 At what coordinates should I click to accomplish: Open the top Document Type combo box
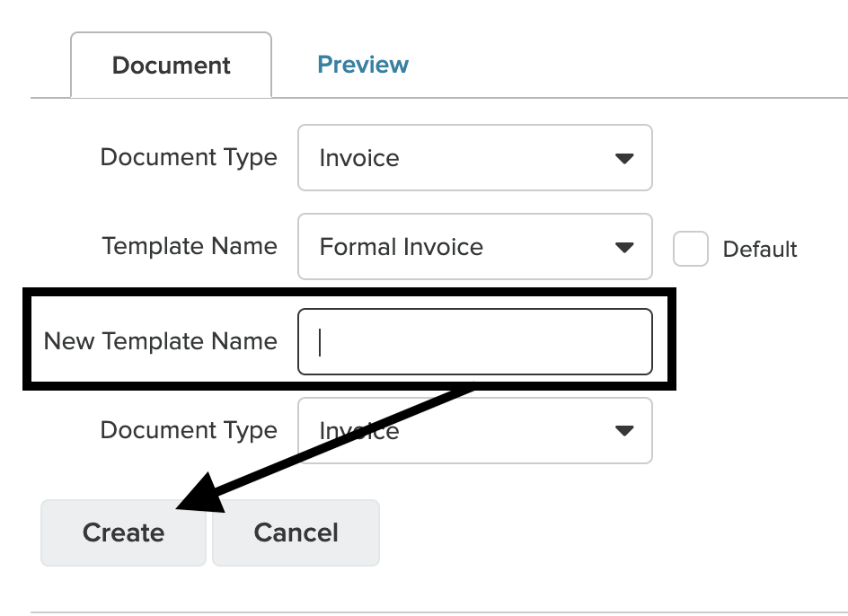pos(474,158)
